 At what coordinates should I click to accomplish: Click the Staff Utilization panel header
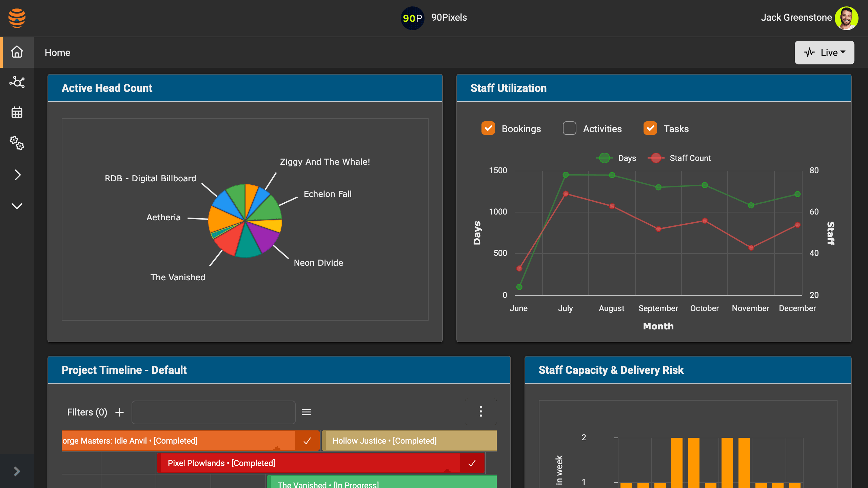tap(654, 88)
